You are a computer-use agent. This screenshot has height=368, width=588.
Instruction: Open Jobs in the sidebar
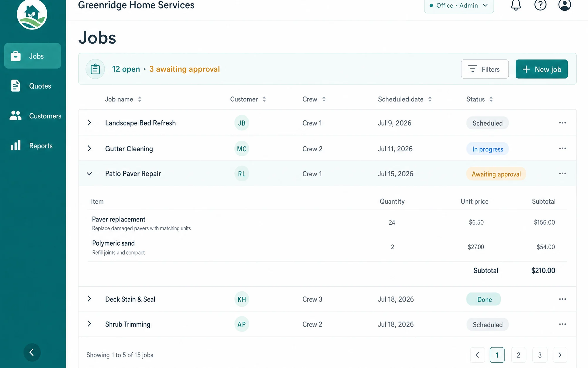click(x=33, y=56)
